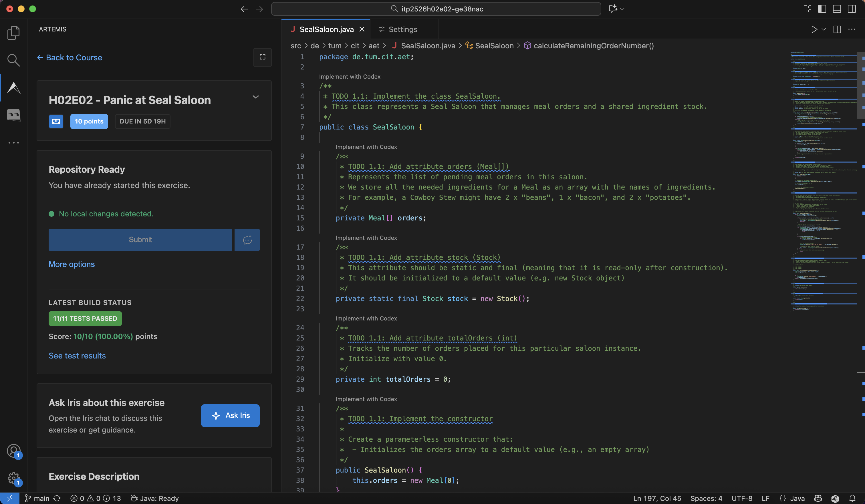Click the Accounts icon in activity bar
The width and height of the screenshot is (865, 504).
pos(13,451)
